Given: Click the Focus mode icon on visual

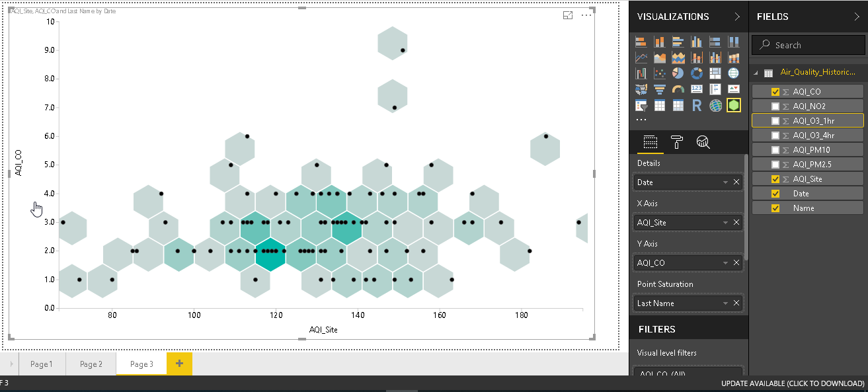Looking at the screenshot, I should click(x=567, y=15).
